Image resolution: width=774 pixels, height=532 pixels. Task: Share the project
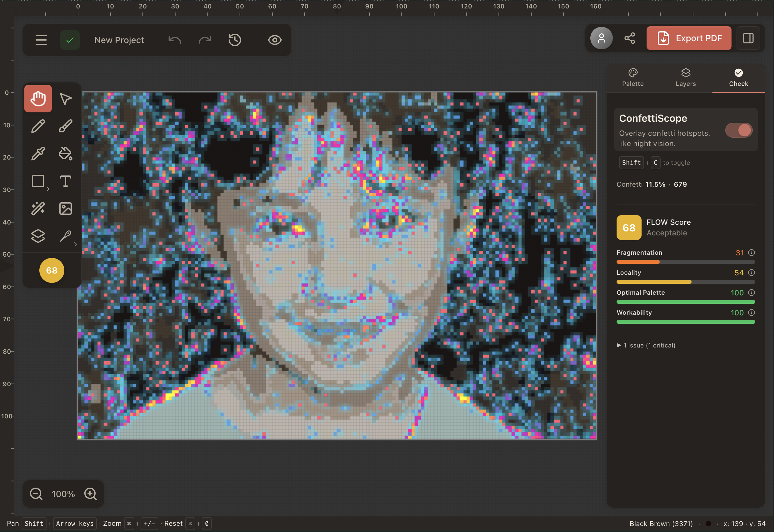(x=630, y=38)
